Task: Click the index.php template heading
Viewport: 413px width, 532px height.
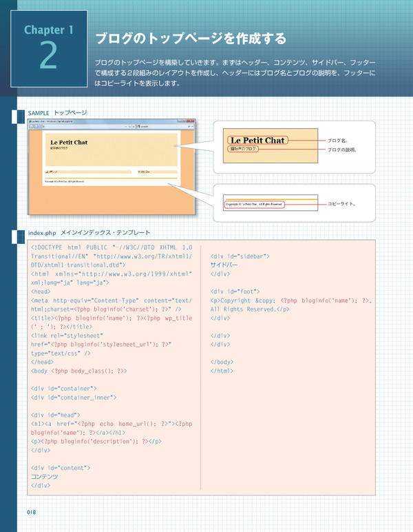Action: (x=89, y=233)
